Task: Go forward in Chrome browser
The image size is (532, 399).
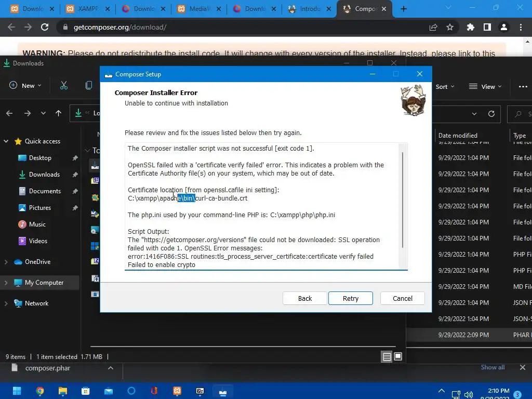Action: [x=28, y=27]
